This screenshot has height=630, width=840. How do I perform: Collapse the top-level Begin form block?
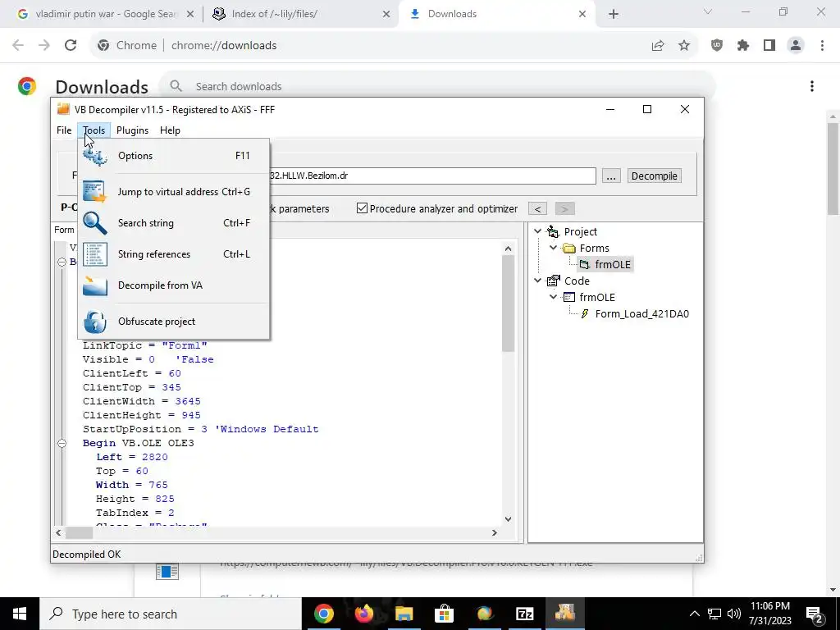62,262
